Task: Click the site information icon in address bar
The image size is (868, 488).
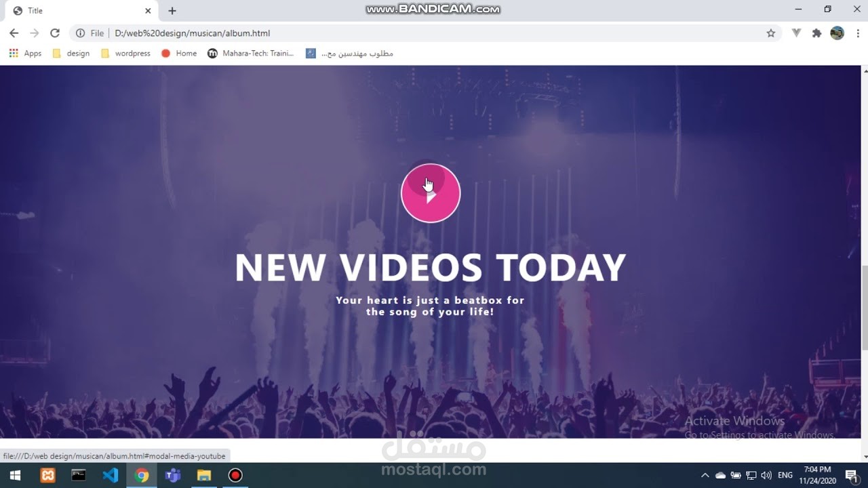Action: pos(81,33)
